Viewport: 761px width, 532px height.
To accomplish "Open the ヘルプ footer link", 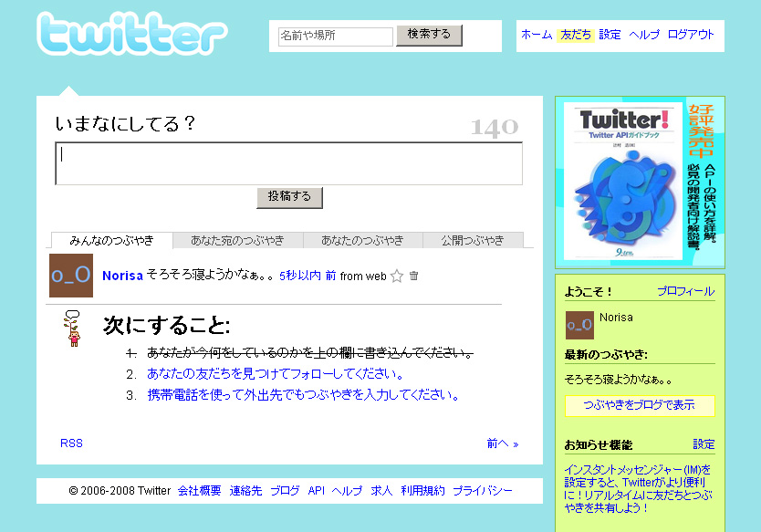I will coord(347,491).
